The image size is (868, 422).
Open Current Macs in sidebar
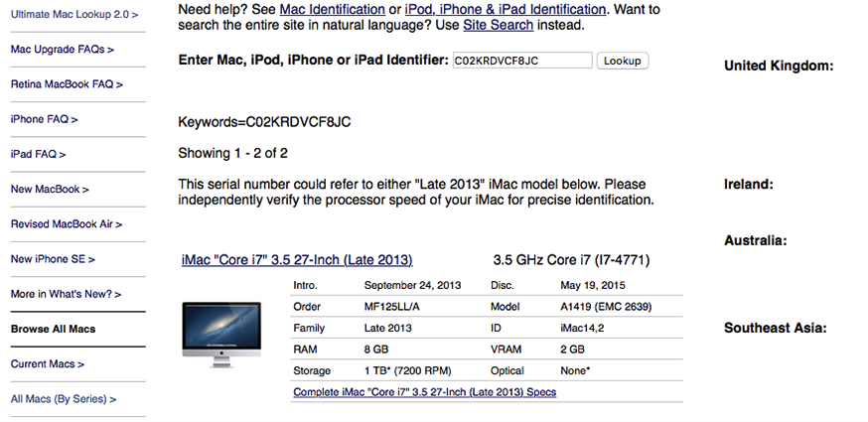coord(48,364)
